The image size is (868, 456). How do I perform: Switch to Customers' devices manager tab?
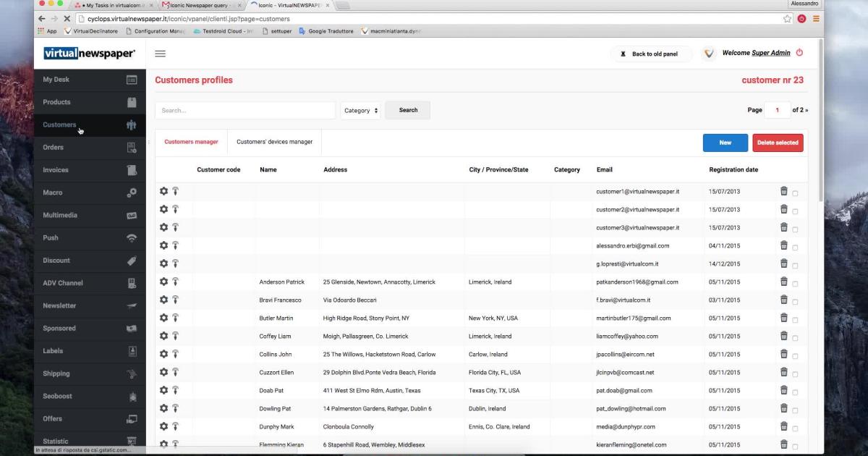[274, 142]
